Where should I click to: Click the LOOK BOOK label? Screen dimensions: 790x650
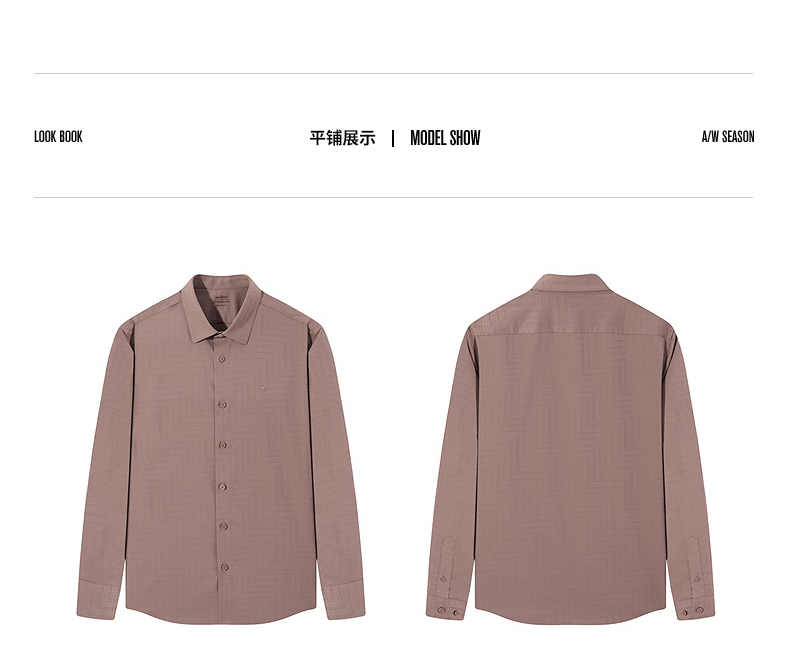pos(58,137)
